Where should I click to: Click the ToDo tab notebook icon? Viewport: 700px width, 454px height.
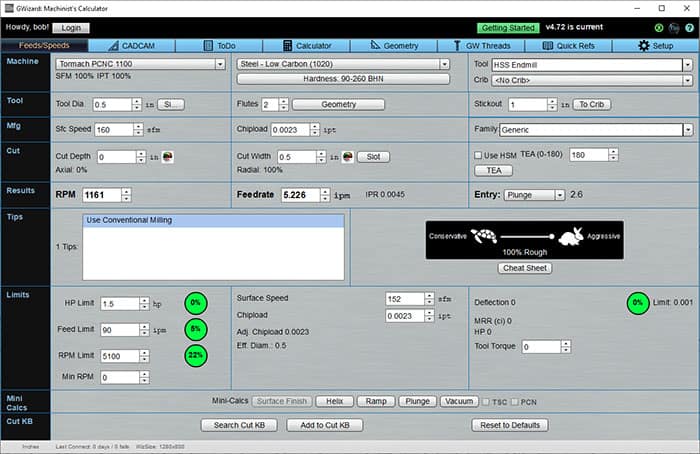(x=208, y=46)
